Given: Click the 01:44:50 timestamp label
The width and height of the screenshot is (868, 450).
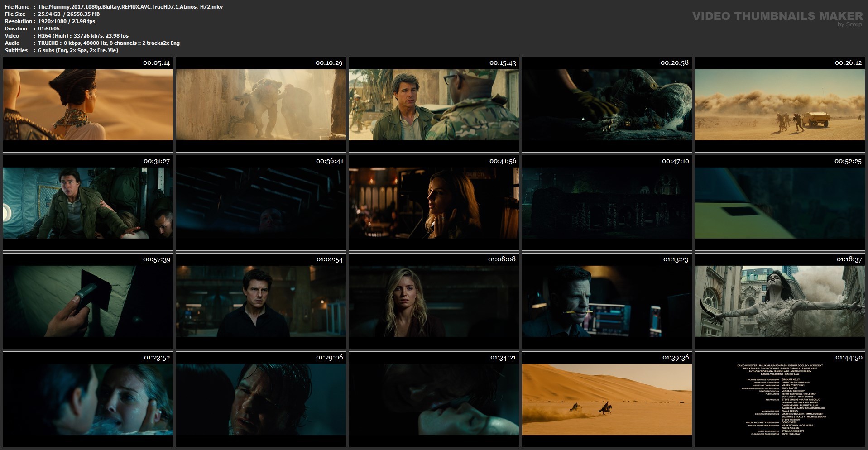Looking at the screenshot, I should (x=849, y=358).
